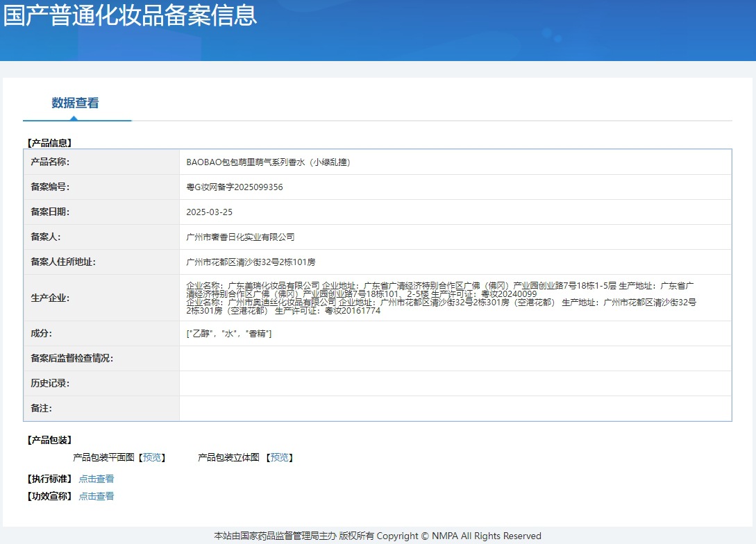Click the 产品名称 row label

click(50, 162)
